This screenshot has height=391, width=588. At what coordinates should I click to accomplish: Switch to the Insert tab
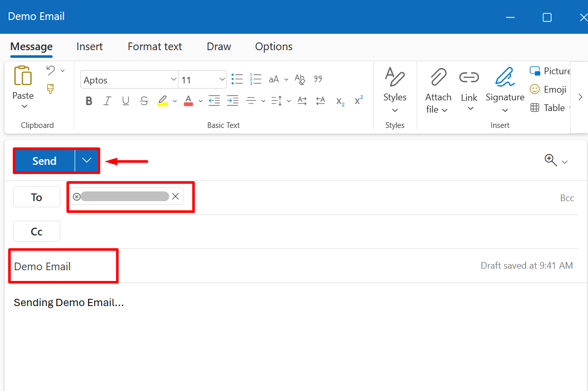click(89, 47)
